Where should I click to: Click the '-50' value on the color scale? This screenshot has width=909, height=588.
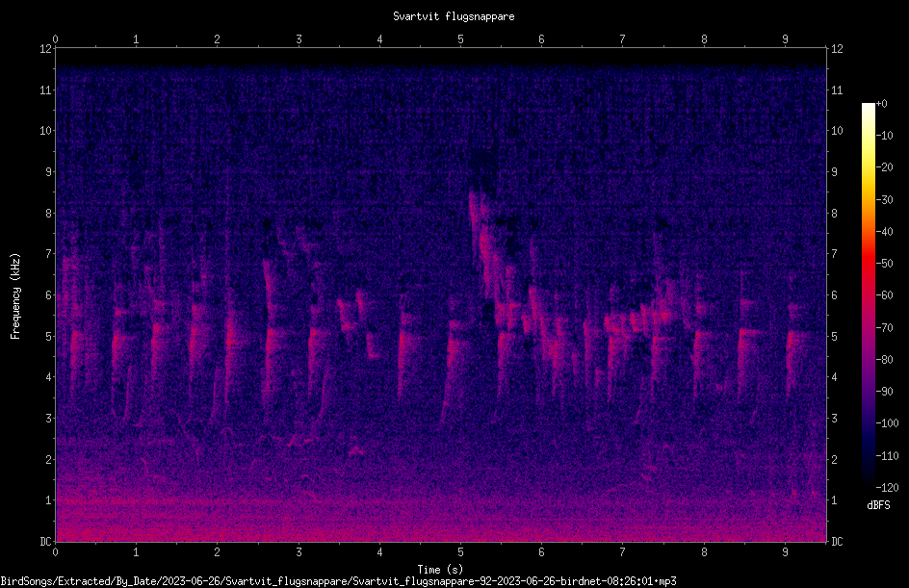[885, 264]
